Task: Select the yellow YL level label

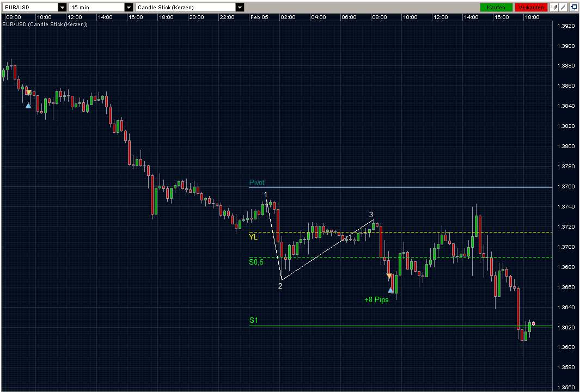Action: (x=253, y=237)
